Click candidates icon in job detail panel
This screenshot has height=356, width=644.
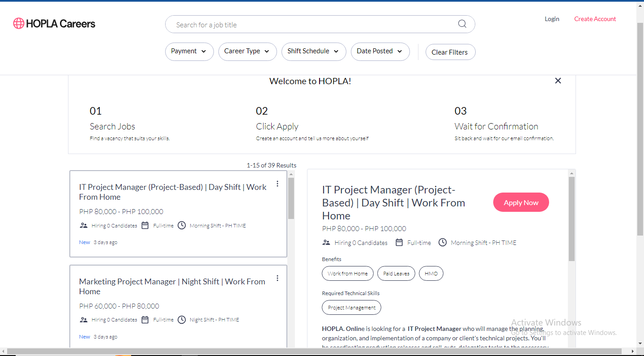click(x=326, y=242)
